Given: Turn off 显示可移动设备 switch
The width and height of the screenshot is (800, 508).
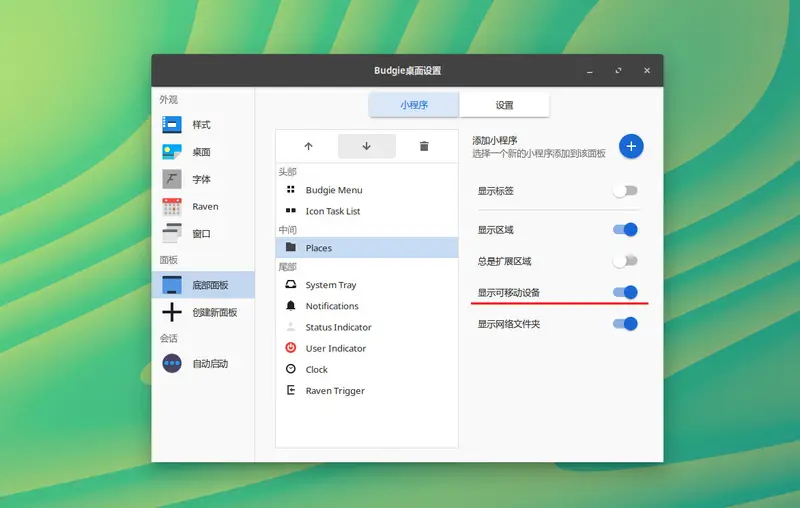Looking at the screenshot, I should (625, 293).
